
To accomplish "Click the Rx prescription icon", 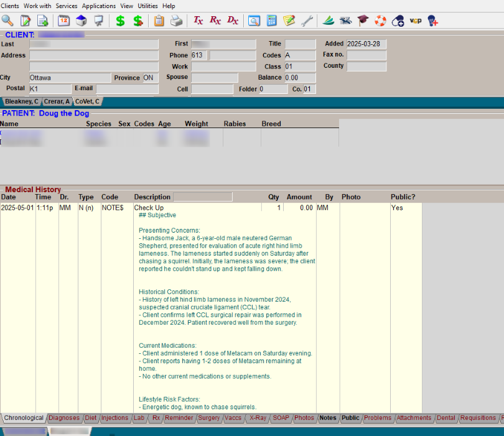I will click(x=215, y=21).
